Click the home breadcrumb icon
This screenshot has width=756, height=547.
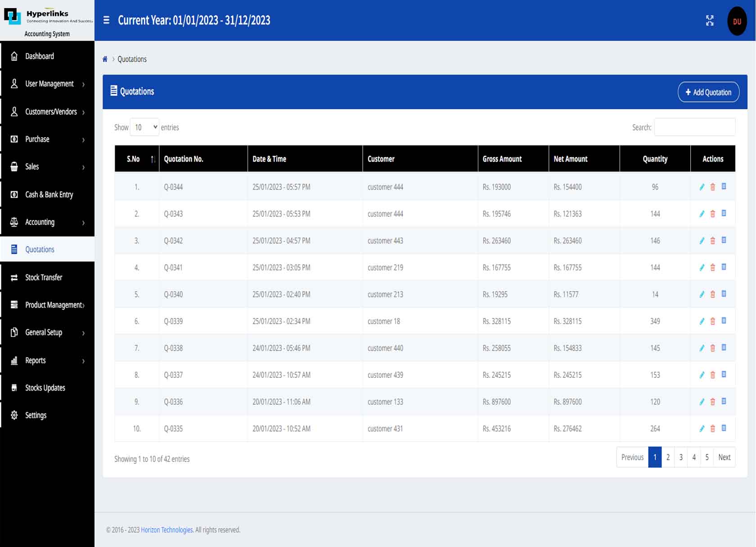[x=105, y=59]
